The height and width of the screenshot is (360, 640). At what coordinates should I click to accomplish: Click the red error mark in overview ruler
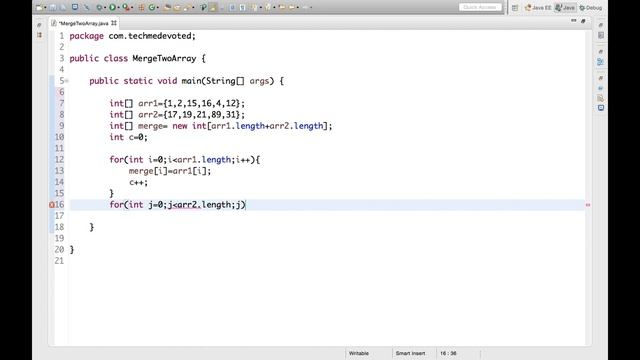[x=588, y=205]
